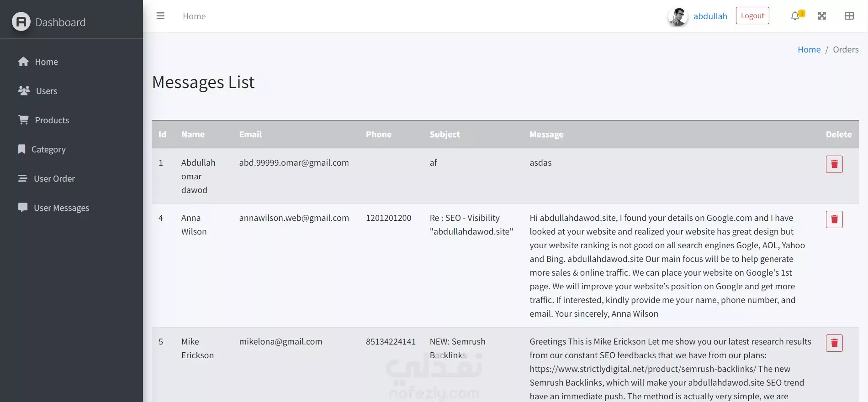The image size is (868, 402).
Task: Open the grid layout icon in the header
Action: pyautogui.click(x=849, y=16)
